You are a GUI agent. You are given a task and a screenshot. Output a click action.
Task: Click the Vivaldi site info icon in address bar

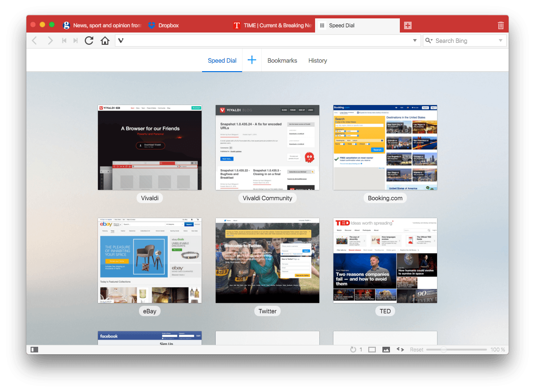121,41
